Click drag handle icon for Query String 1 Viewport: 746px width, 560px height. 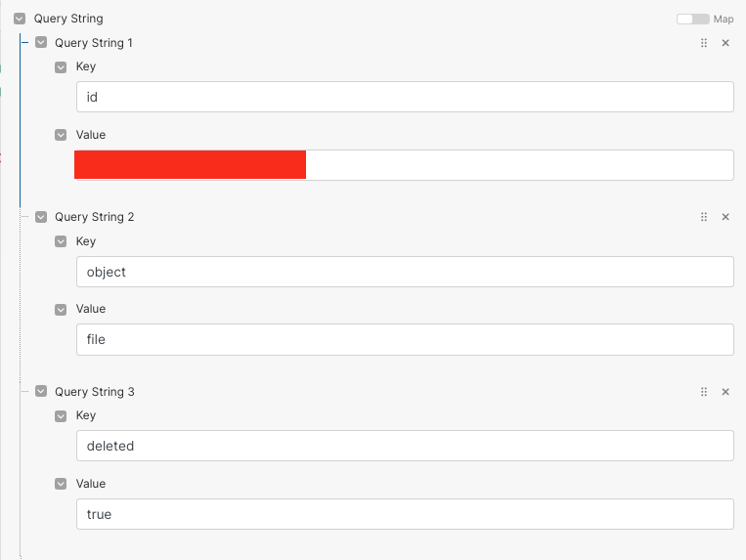(x=704, y=43)
